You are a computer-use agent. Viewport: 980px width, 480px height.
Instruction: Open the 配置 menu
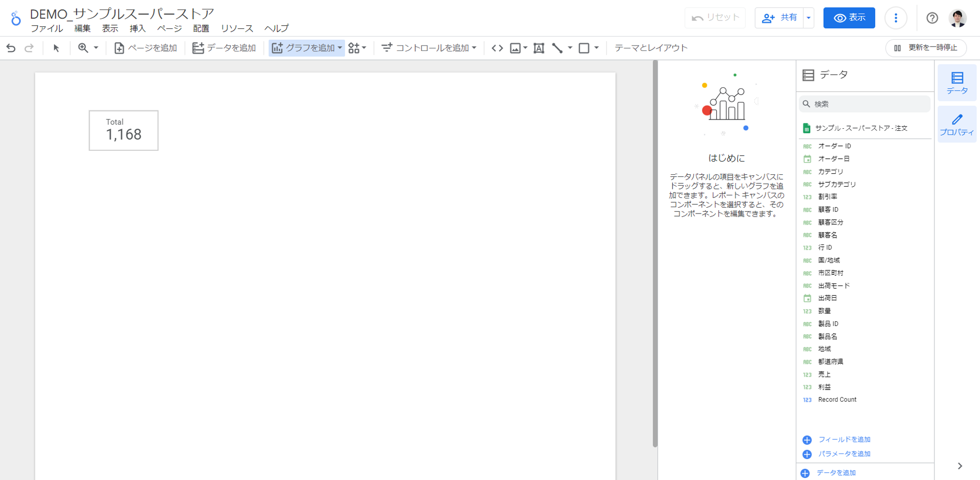coord(201,28)
